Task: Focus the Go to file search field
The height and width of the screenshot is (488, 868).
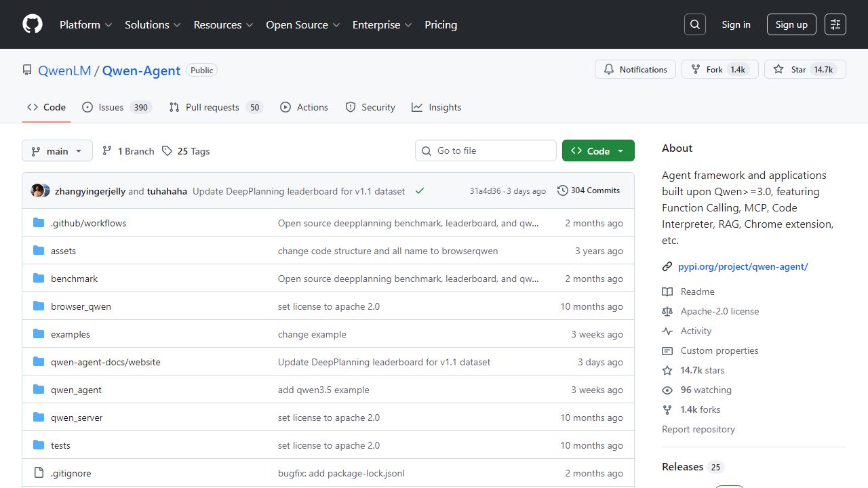Action: (486, 150)
